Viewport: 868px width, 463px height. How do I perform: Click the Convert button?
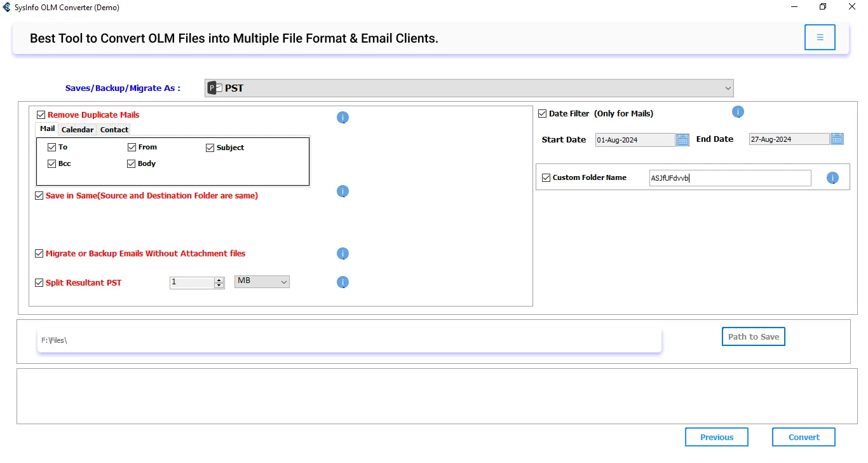[804, 438]
